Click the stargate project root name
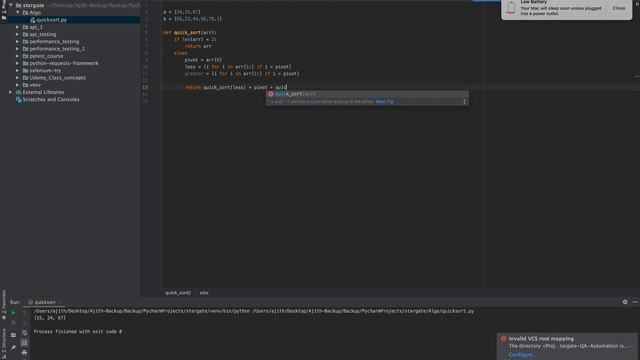This screenshot has height=360, width=640. coord(33,5)
